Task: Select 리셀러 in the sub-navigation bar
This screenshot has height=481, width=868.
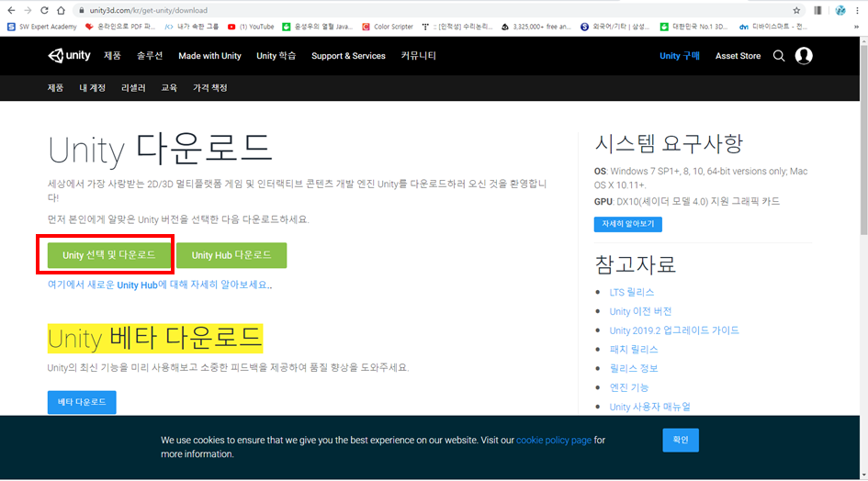Action: [133, 87]
